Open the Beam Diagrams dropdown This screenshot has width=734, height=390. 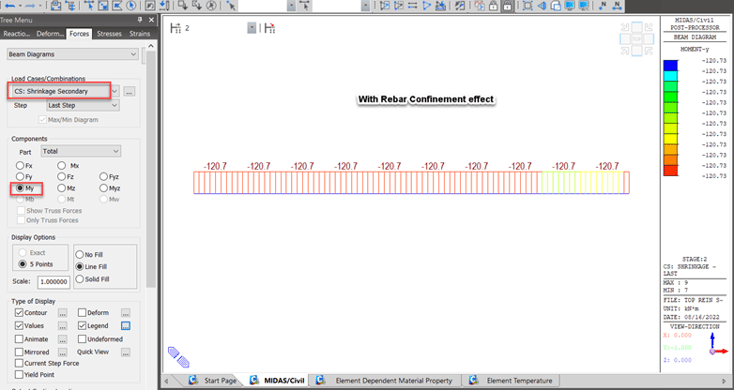(x=73, y=54)
